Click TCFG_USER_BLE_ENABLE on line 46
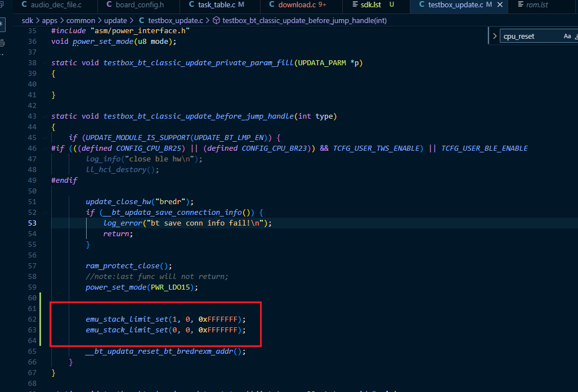 click(x=485, y=148)
